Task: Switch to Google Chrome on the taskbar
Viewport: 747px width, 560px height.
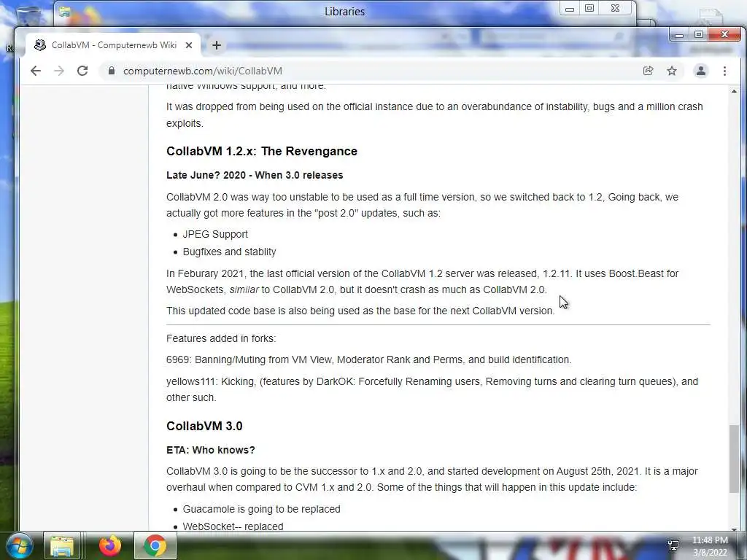Action: tap(155, 545)
